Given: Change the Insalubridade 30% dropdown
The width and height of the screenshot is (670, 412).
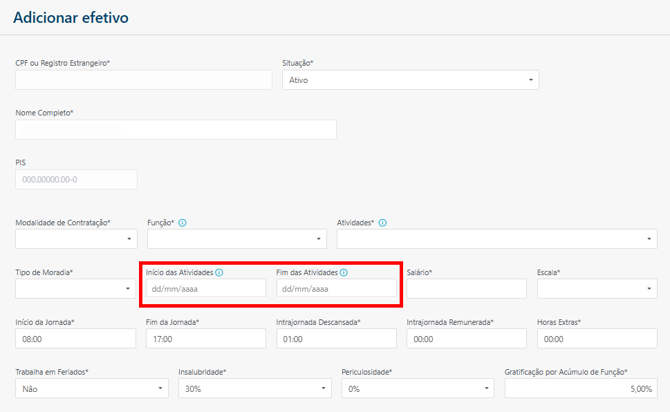Looking at the screenshot, I should coord(253,388).
